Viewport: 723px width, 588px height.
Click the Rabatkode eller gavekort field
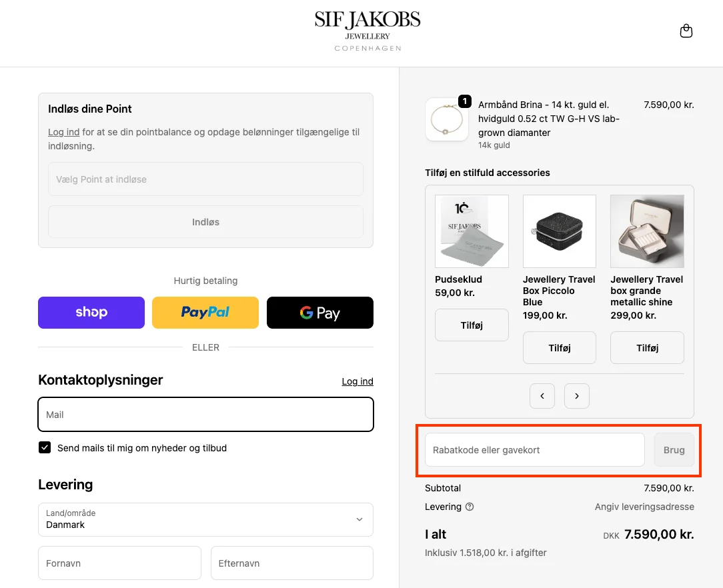[x=534, y=449]
